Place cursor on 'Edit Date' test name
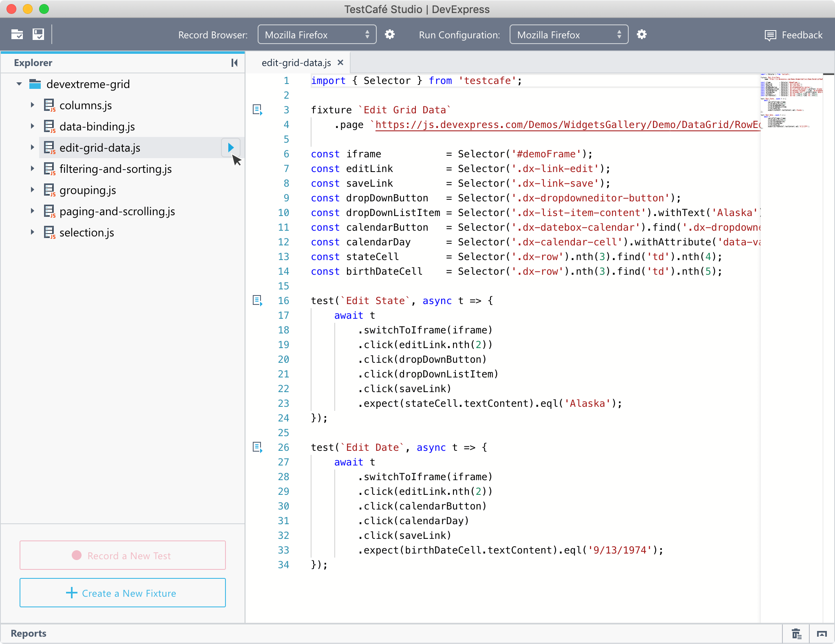 372,448
